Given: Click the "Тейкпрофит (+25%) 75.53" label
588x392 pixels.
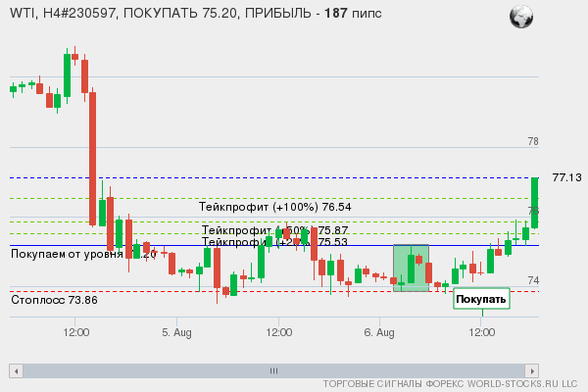Looking at the screenshot, I should [274, 242].
